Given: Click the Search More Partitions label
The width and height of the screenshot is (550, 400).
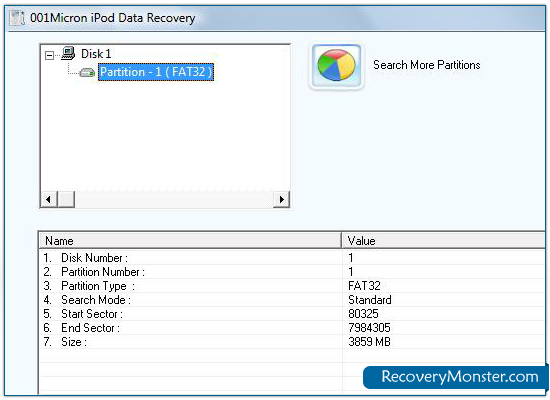Looking at the screenshot, I should click(427, 65).
